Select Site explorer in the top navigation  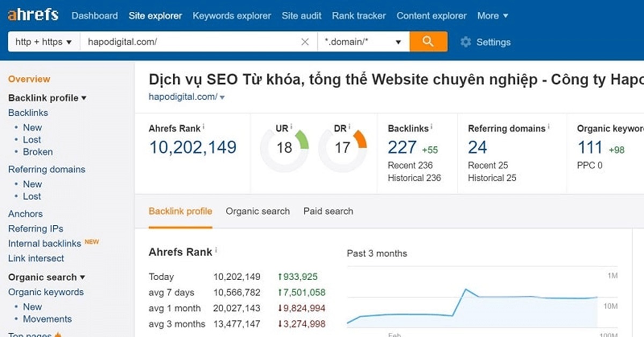pyautogui.click(x=155, y=16)
